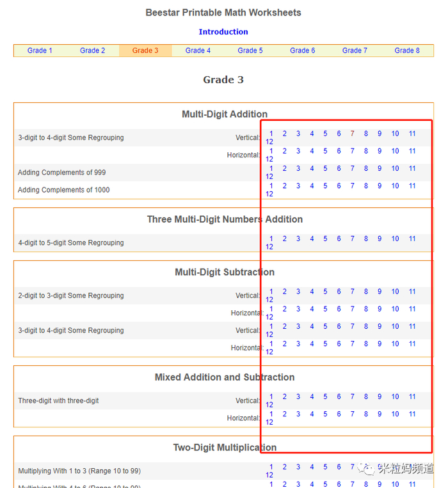This screenshot has width=448, height=488.
Task: Open the Introduction link
Action: (223, 32)
